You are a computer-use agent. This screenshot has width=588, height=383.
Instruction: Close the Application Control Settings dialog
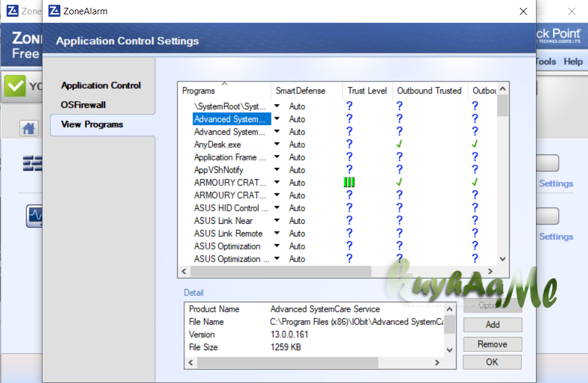523,11
